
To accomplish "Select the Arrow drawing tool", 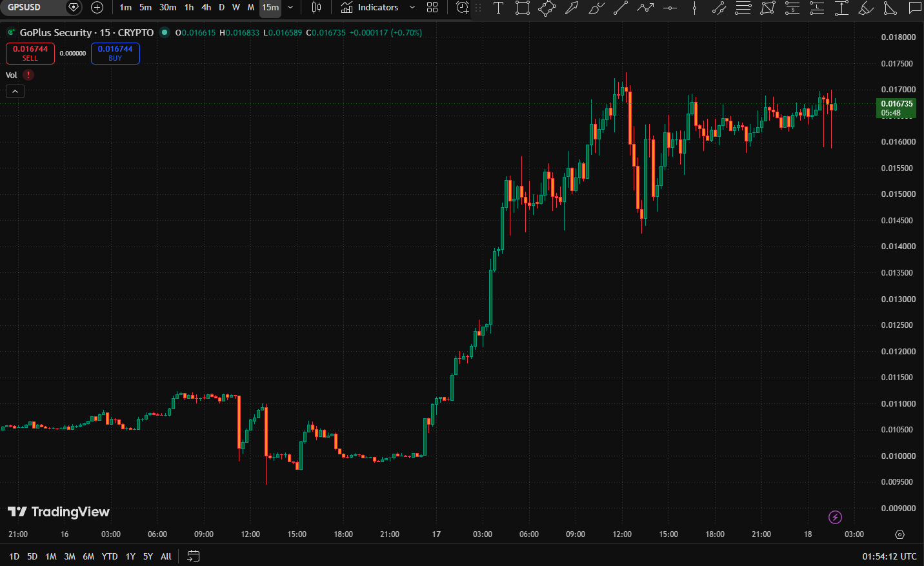I will (x=572, y=8).
